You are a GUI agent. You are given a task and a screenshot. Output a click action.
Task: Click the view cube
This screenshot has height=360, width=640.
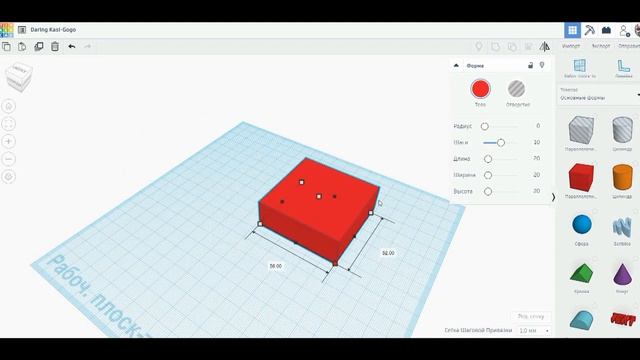(x=18, y=76)
